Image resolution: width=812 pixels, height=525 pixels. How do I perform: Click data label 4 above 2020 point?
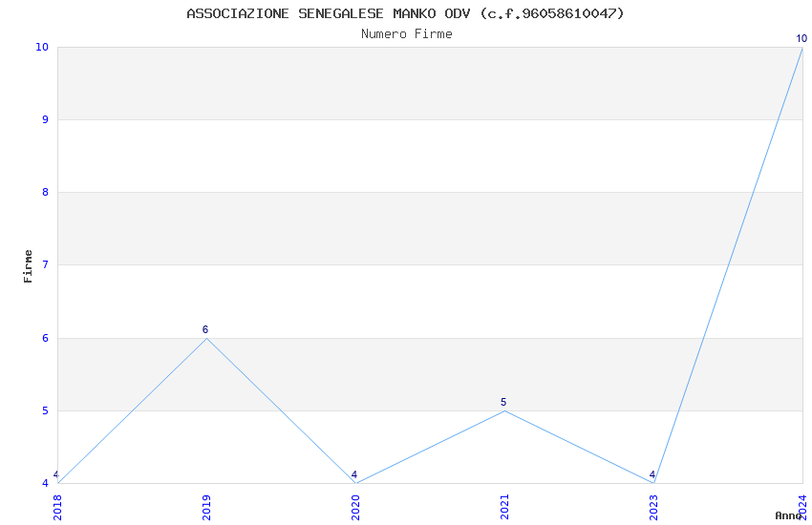coord(354,474)
